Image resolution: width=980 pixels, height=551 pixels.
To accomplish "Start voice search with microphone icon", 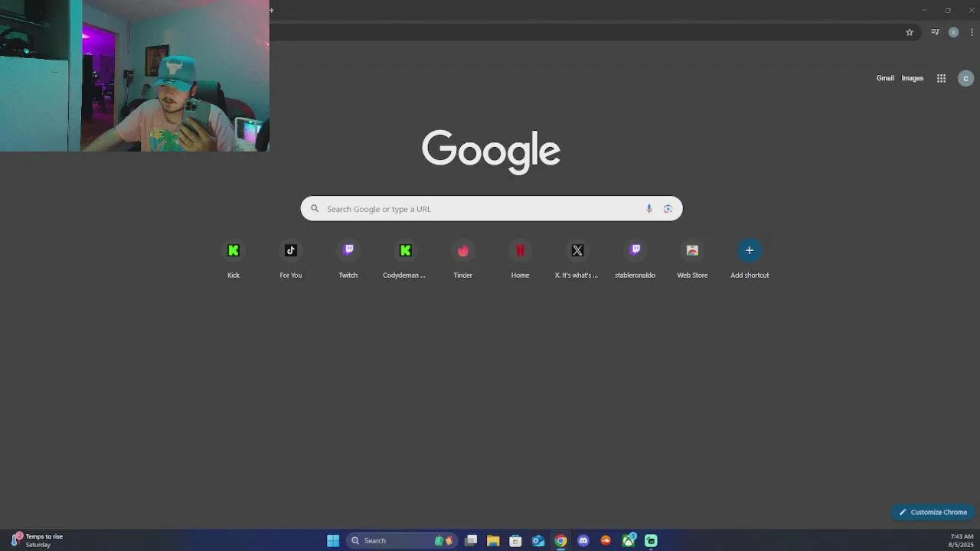I will (649, 209).
